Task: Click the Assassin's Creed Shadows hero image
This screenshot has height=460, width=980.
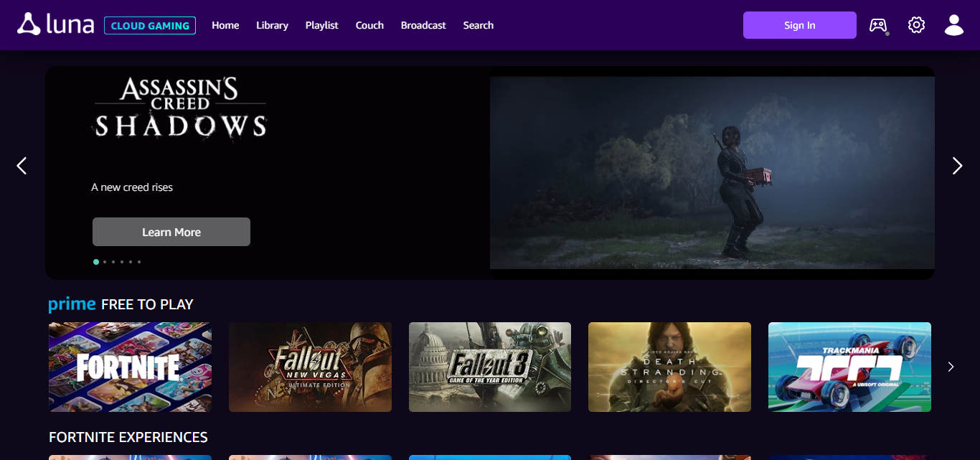Action: click(712, 173)
